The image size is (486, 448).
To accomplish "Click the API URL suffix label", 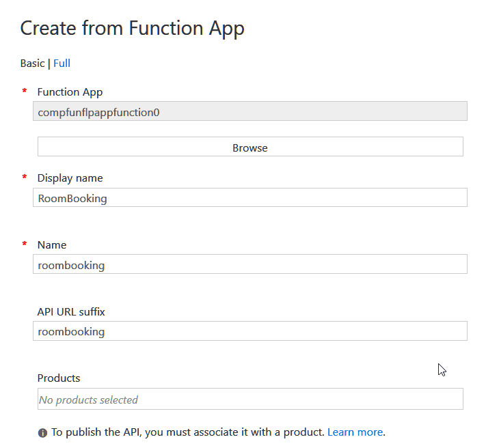I will (x=71, y=312).
